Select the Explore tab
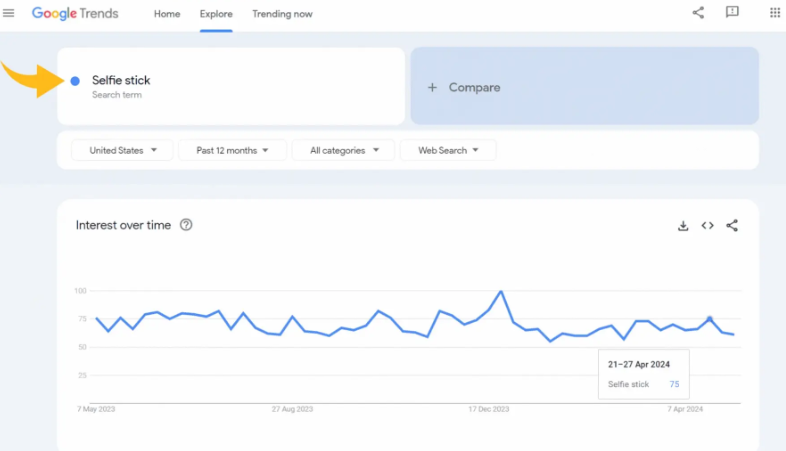 [216, 14]
